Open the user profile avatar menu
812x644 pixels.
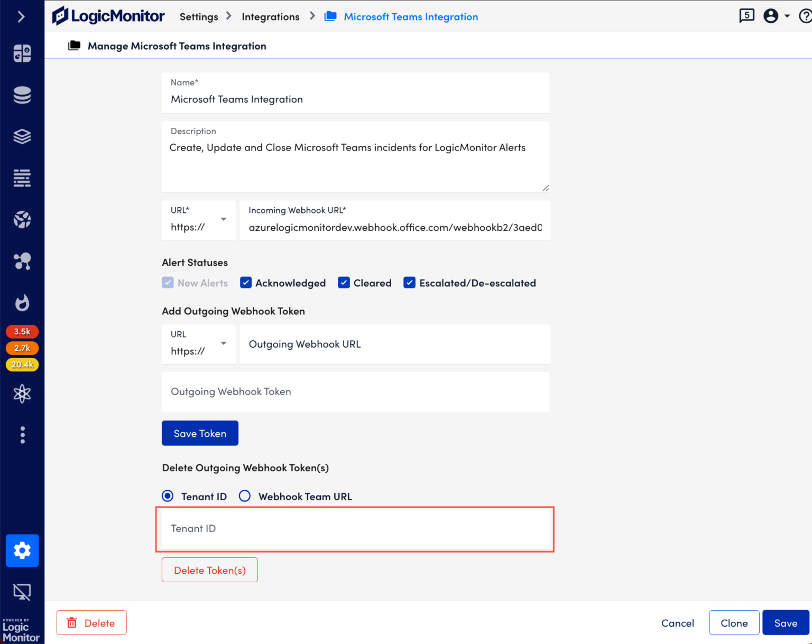pos(771,16)
